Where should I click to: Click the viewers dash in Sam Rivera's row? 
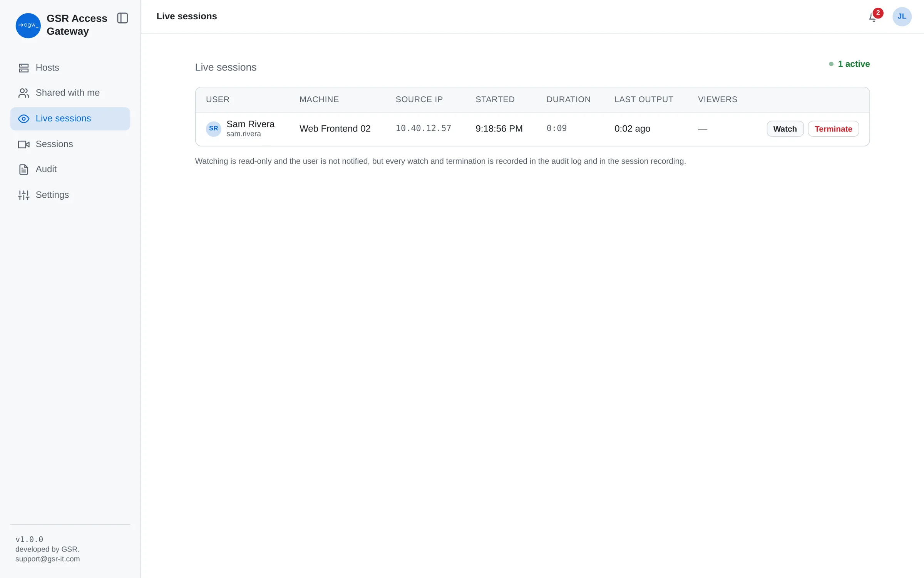pyautogui.click(x=703, y=129)
